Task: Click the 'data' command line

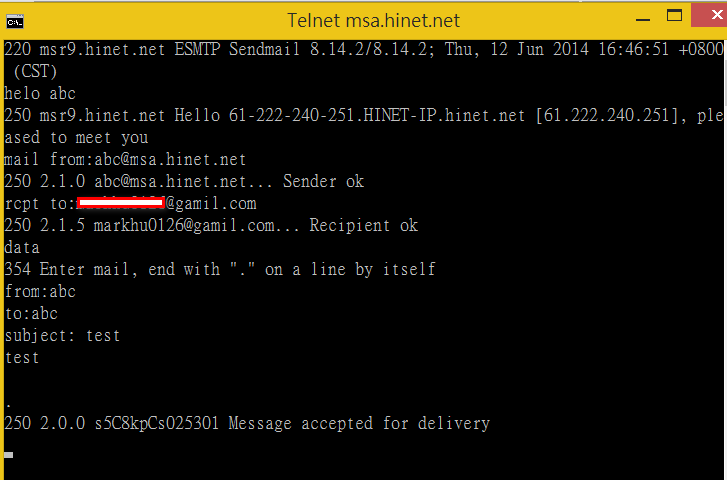Action: (x=22, y=248)
